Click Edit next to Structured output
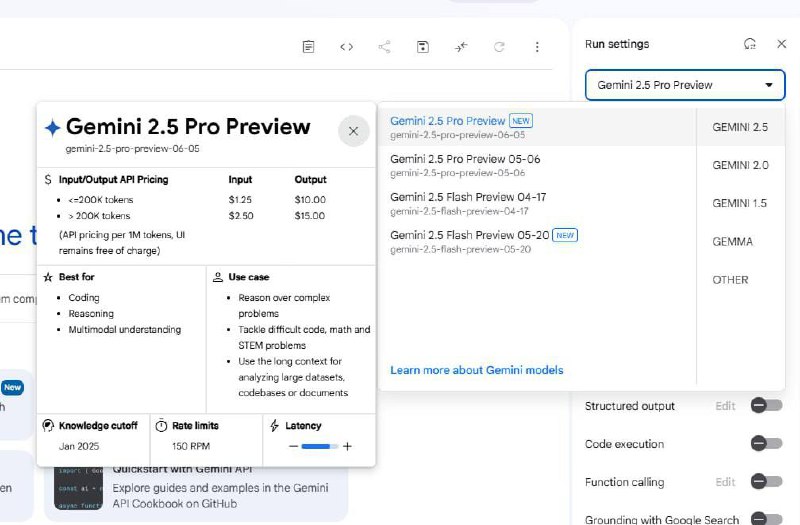 (725, 406)
